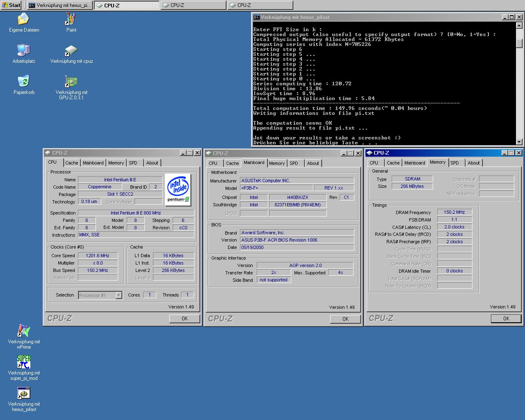
Task: Open the Eigene Dateien desktop folder icon
Action: click(24, 19)
